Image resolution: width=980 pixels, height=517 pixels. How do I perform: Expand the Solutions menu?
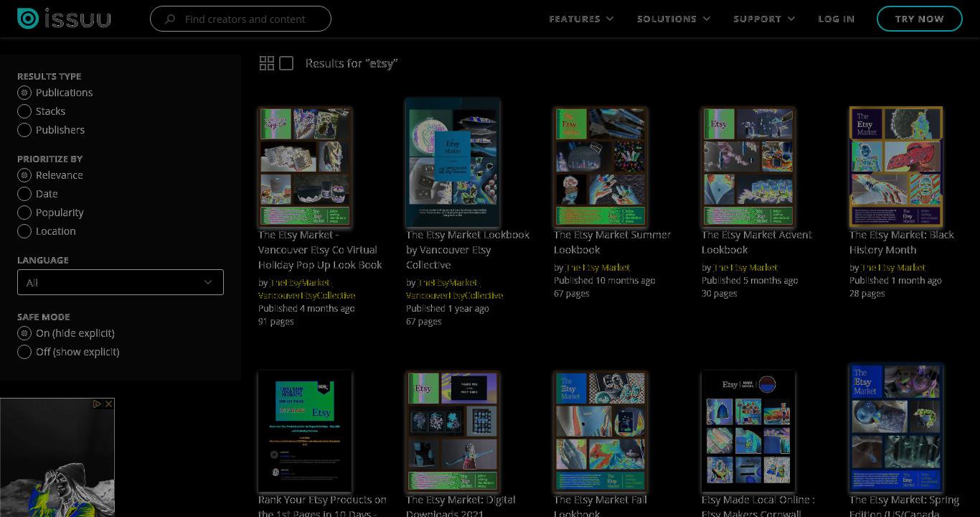point(674,19)
